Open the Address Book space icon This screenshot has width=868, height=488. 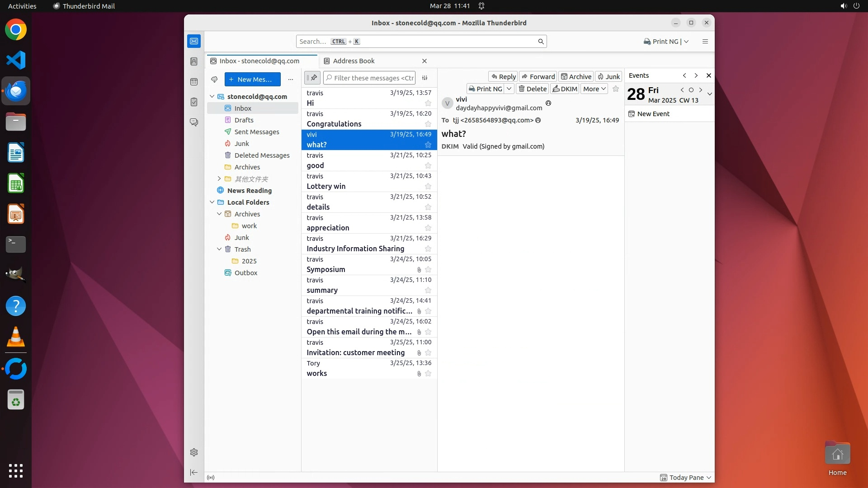point(194,61)
